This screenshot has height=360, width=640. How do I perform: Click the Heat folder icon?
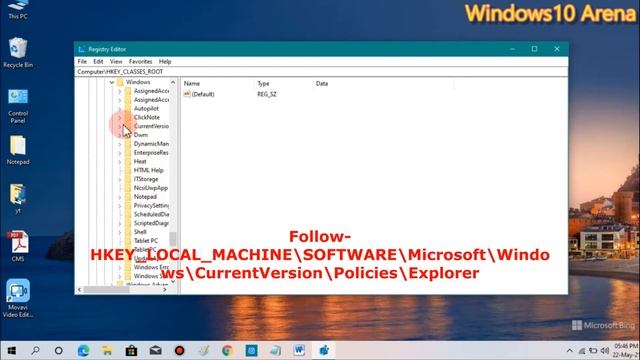[x=128, y=162]
